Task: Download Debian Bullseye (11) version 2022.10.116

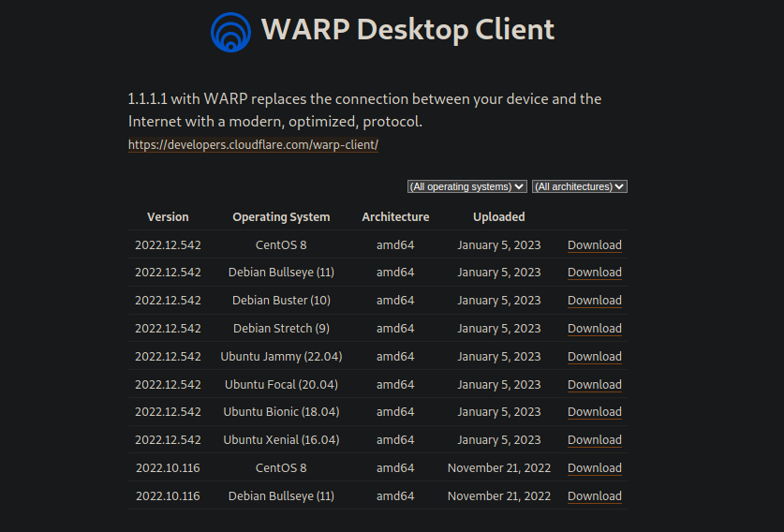Action: 595,495
